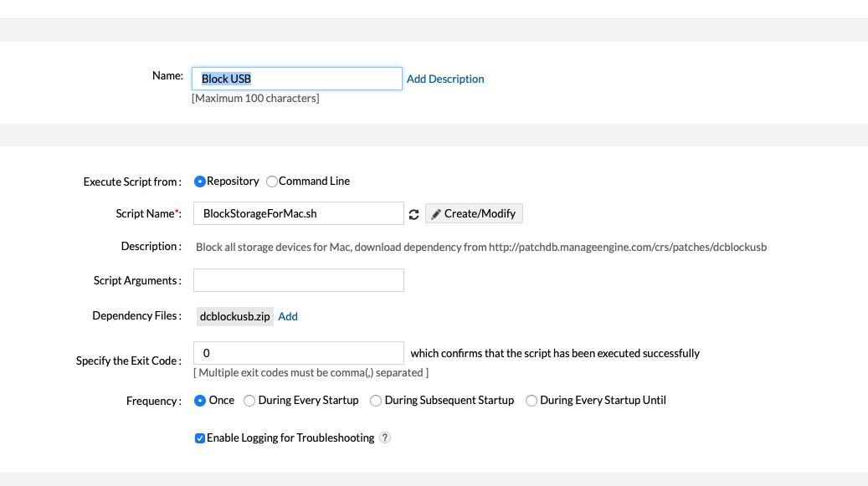Click the Maximum 100 characters hint
Screen dimensions: 868x486
pyautogui.click(x=255, y=99)
